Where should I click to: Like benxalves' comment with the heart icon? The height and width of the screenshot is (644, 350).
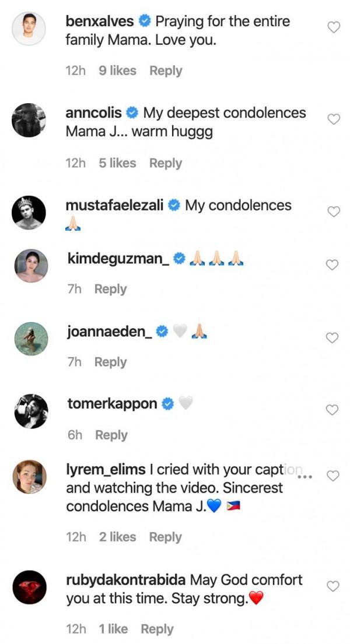coord(333,27)
